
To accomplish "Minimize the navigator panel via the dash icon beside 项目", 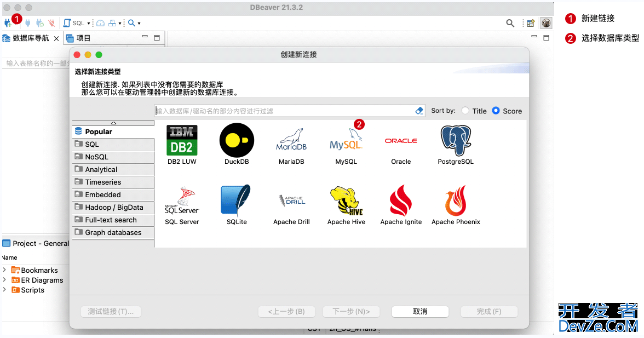I will tap(145, 37).
